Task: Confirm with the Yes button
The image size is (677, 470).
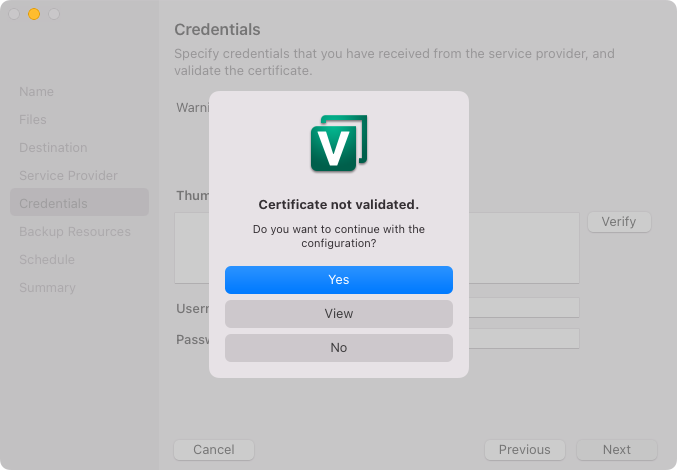Action: point(339,280)
